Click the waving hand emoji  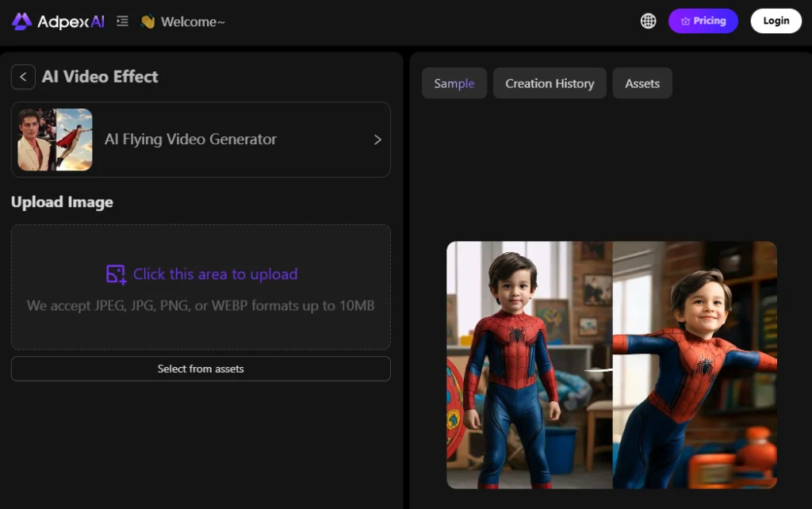coord(147,21)
